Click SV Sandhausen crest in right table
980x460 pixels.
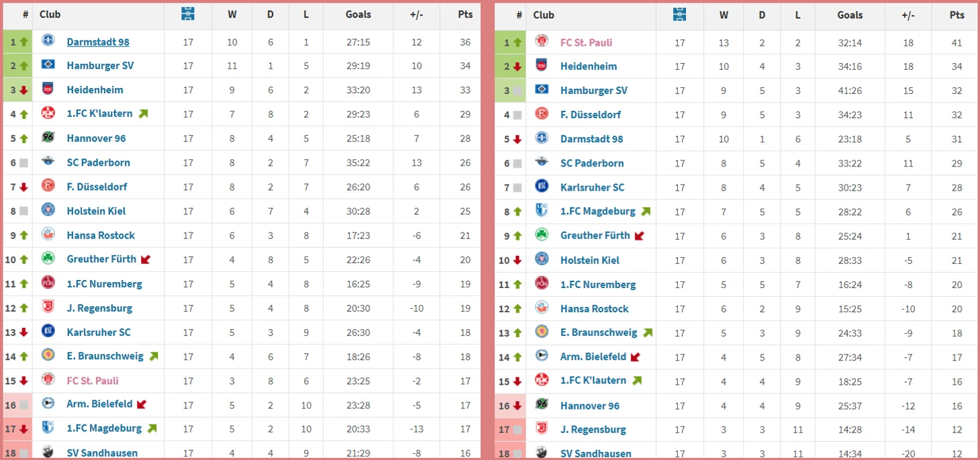542,452
